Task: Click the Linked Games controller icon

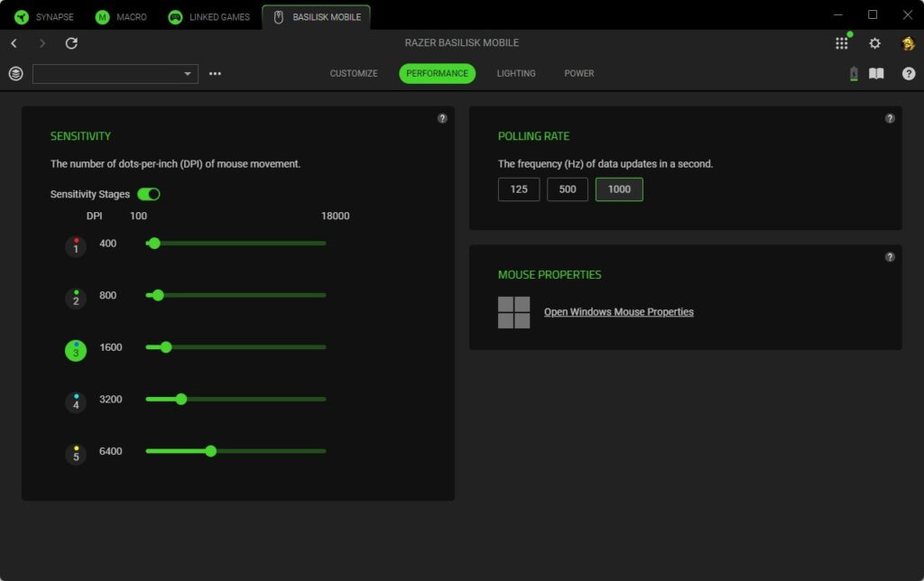Action: (x=175, y=17)
